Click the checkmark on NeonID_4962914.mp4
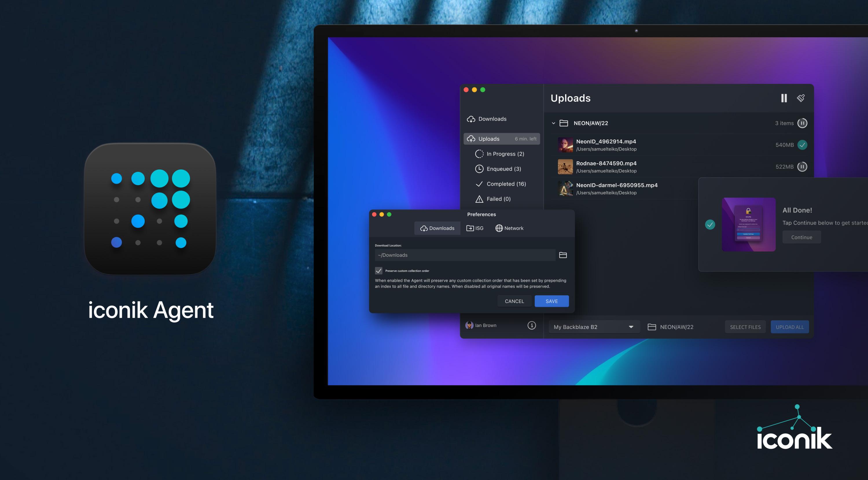The height and width of the screenshot is (480, 868). [x=802, y=145]
